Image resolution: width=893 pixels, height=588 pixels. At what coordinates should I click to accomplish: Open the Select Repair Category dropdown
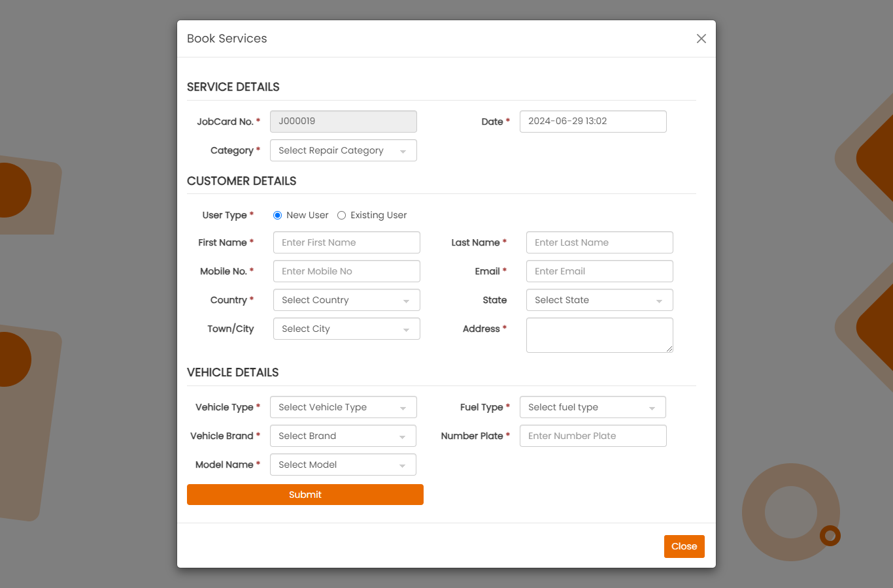click(343, 150)
